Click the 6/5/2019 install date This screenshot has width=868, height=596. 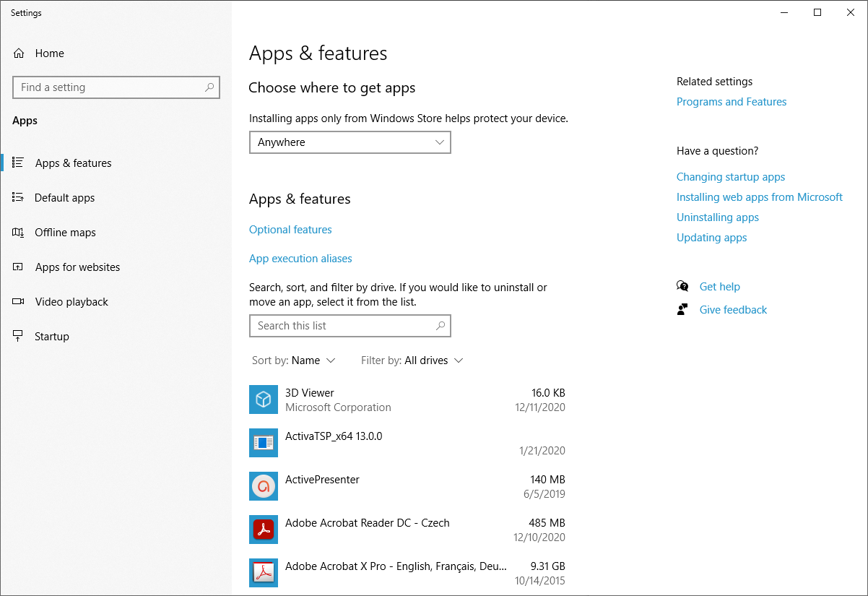pyautogui.click(x=544, y=494)
